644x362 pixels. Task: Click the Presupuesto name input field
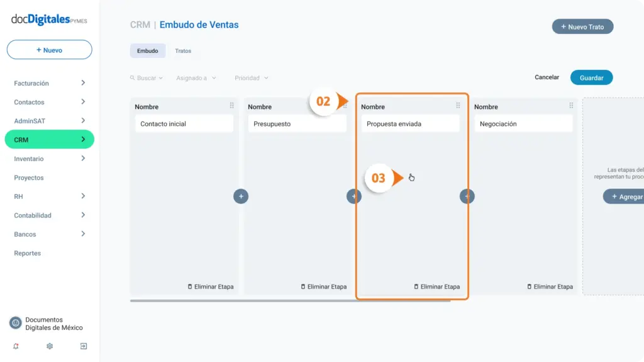point(297,124)
